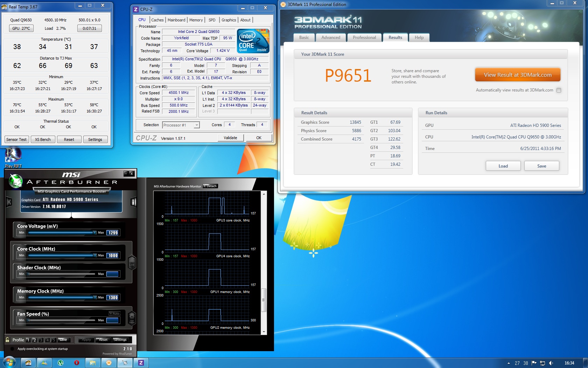Select Afterburner profile slot 2
This screenshot has height=368, width=588.
[x=34, y=340]
